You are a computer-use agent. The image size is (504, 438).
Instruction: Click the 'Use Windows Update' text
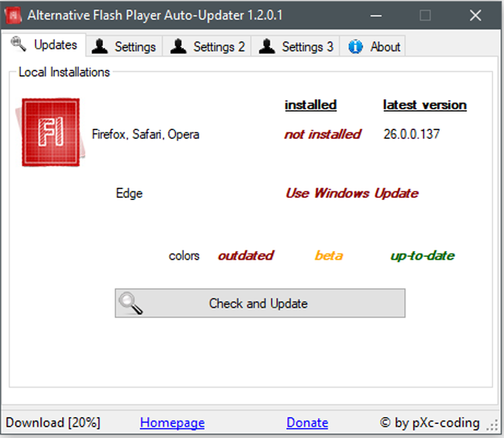pos(352,193)
